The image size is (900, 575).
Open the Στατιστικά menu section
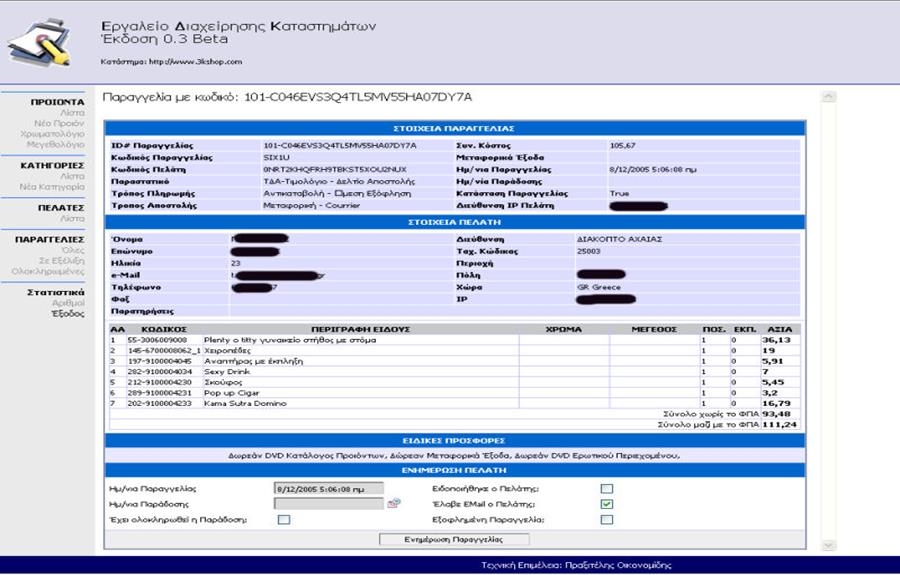click(56, 293)
